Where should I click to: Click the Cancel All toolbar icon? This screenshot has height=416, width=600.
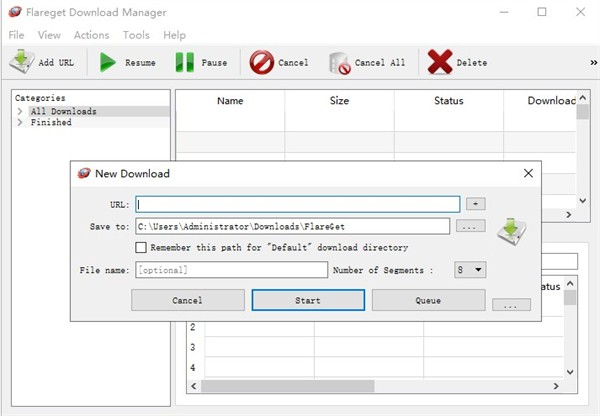[339, 62]
